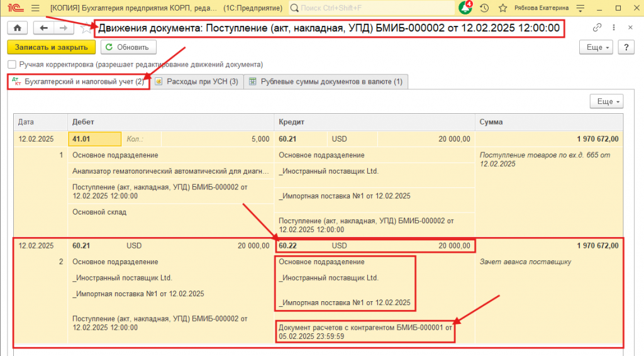The height and width of the screenshot is (356, 644).
Task: Click the search field Поиск Ctrl+Shift+F
Action: (372, 8)
